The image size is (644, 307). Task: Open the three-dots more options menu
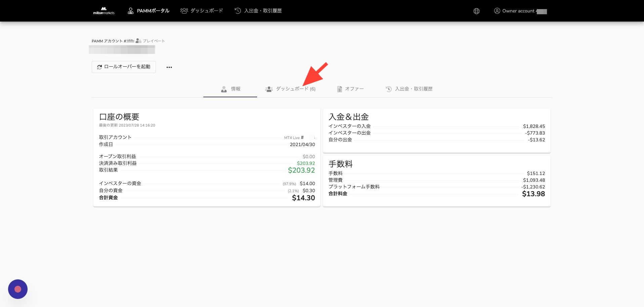169,67
